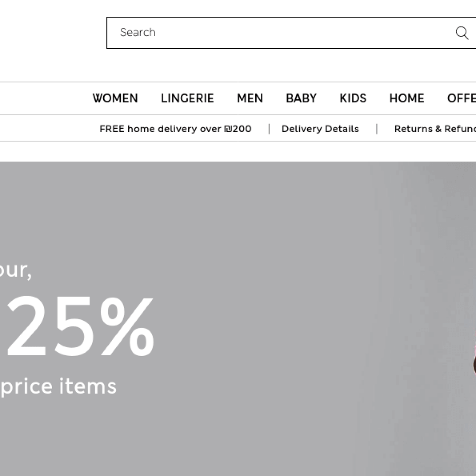The height and width of the screenshot is (476, 476).
Task: Open the BABY category menu
Action: [301, 98]
